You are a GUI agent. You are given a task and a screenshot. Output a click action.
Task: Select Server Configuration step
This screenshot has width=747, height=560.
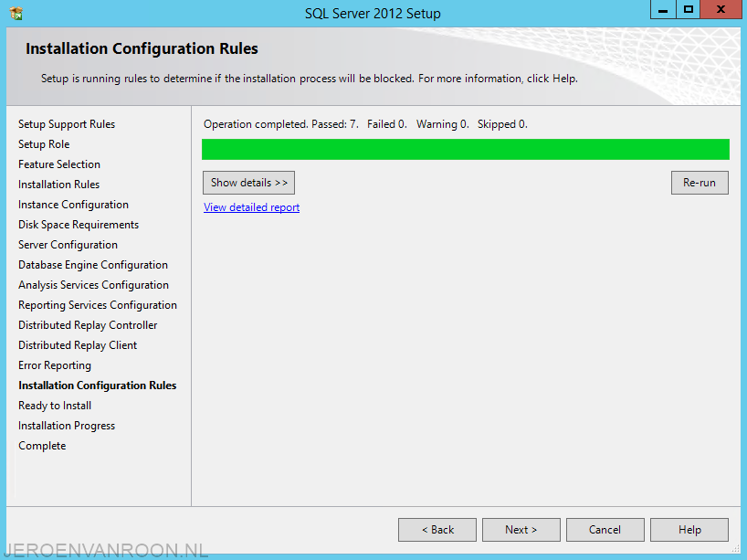(x=68, y=245)
